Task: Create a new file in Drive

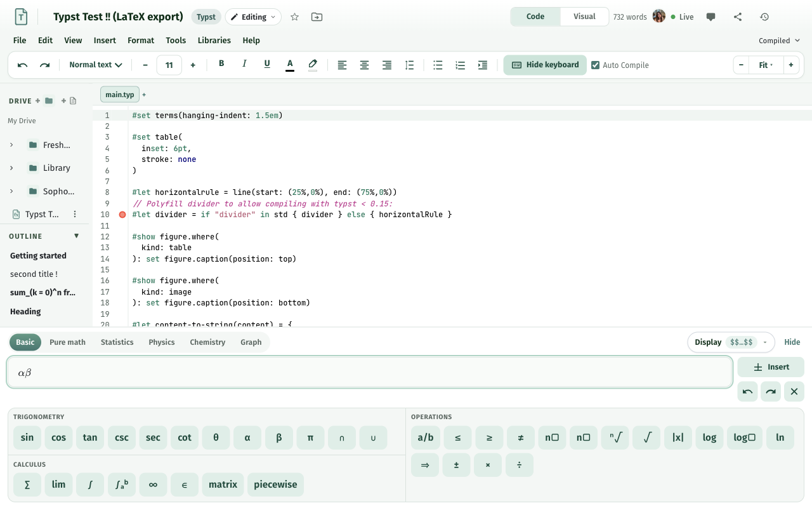Action: click(69, 100)
